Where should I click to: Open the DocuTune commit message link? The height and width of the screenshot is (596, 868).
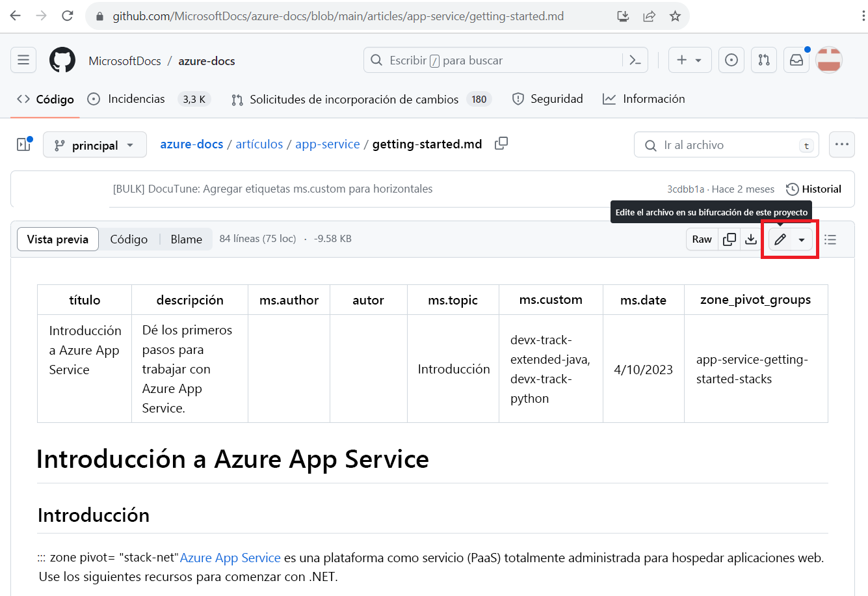[x=272, y=189]
